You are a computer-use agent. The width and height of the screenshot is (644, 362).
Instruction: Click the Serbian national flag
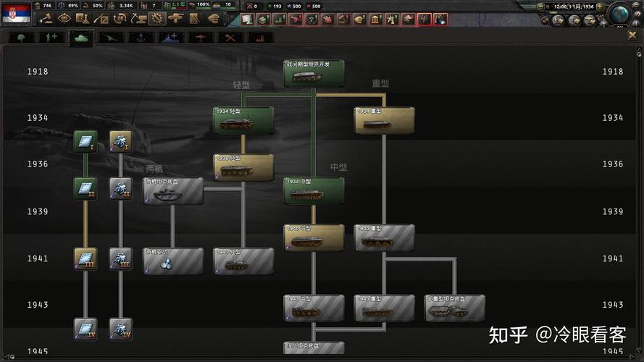tap(16, 13)
